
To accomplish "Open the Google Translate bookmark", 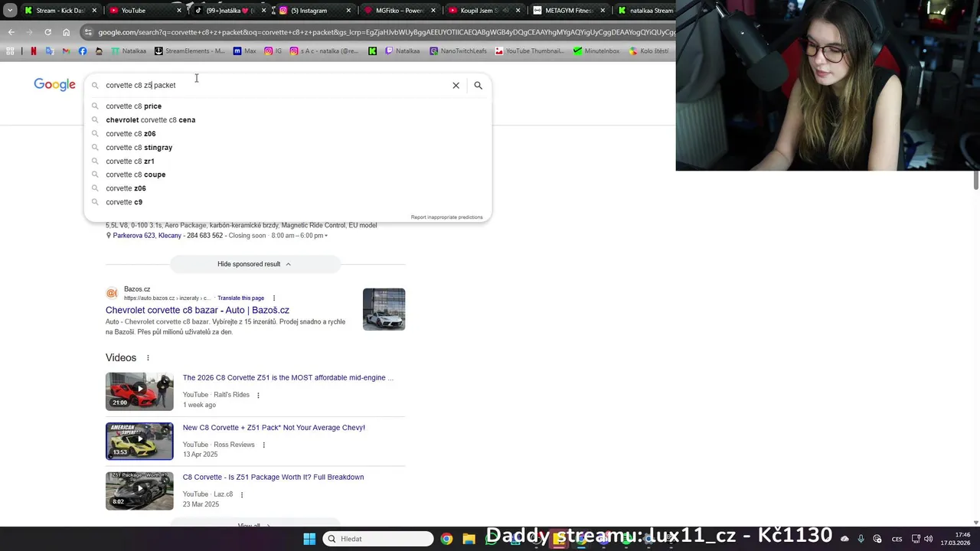I will pyautogui.click(x=49, y=51).
